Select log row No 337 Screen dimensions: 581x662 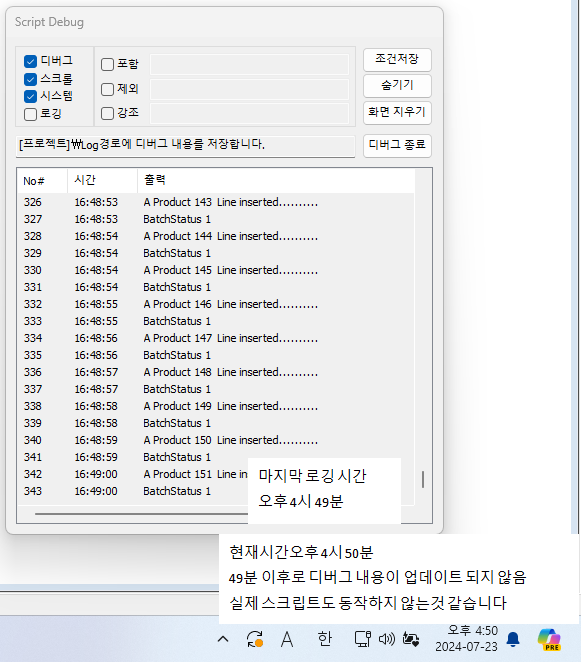click(216, 389)
